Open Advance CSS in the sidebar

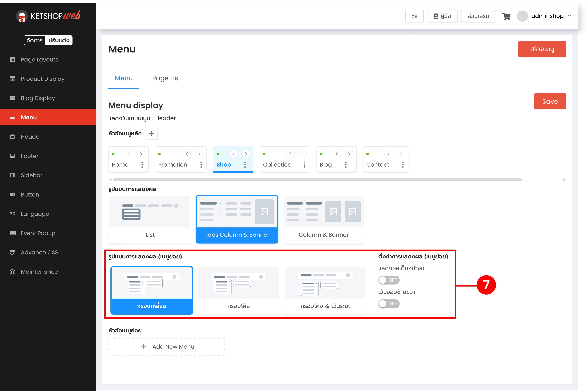[x=39, y=252]
